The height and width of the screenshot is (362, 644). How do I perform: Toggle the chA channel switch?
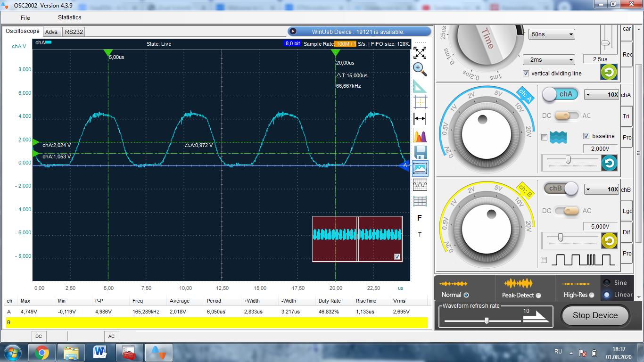pyautogui.click(x=559, y=94)
